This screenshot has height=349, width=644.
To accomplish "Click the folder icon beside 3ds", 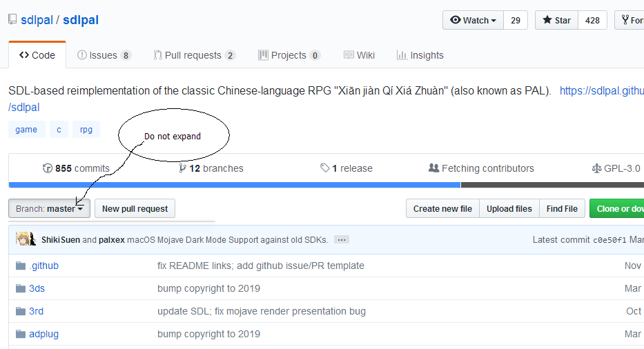I will [x=21, y=288].
